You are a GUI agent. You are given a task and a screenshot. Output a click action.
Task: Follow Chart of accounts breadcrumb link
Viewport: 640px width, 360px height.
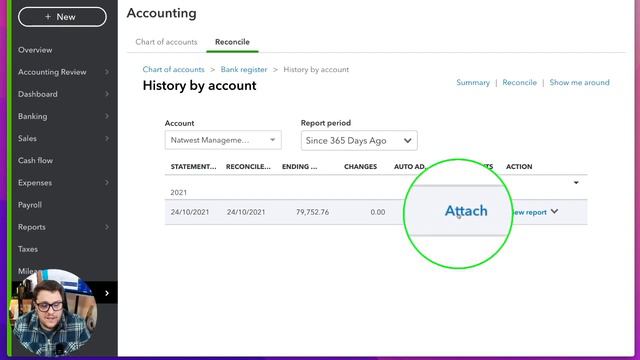[173, 69]
